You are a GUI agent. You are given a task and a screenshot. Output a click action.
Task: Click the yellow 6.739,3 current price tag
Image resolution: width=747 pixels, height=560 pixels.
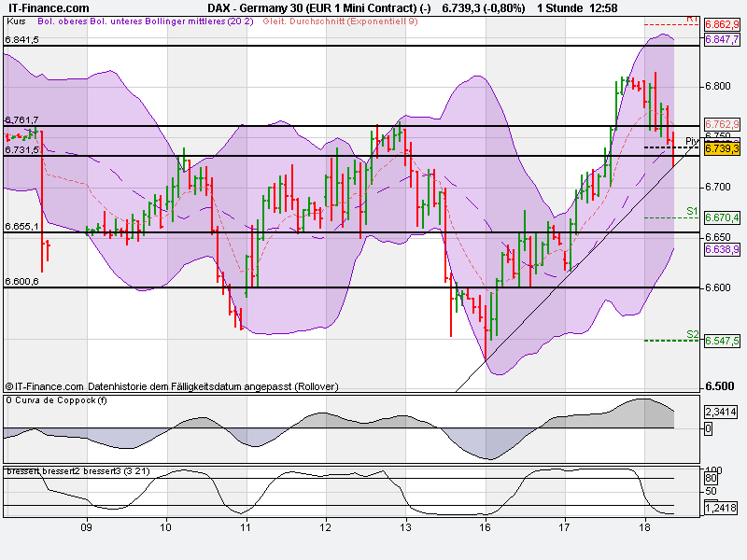(x=722, y=149)
